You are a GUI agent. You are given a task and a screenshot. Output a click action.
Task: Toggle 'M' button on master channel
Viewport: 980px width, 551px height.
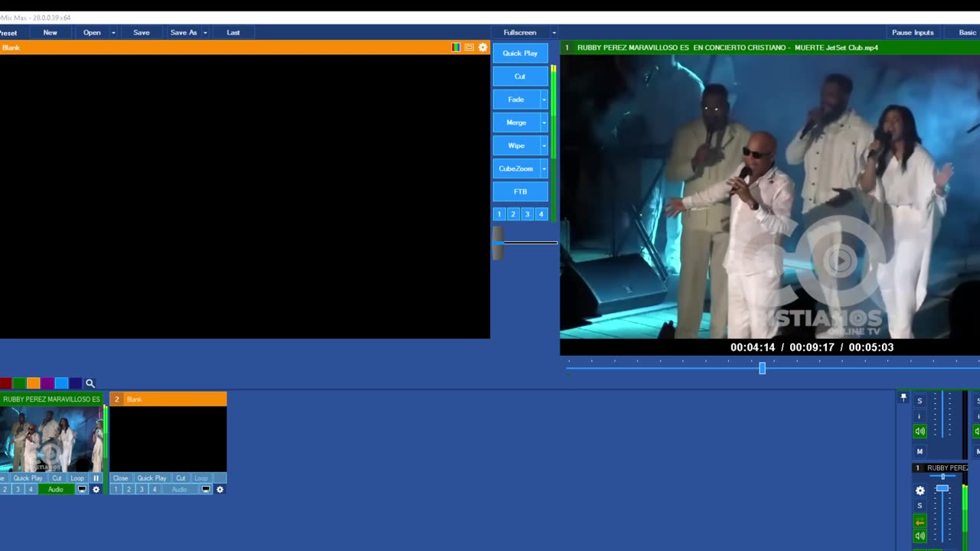point(920,452)
